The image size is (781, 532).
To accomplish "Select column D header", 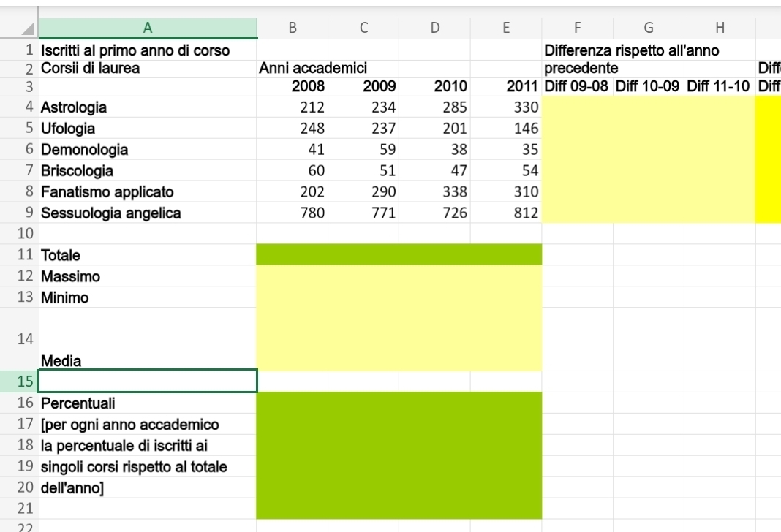I will tap(434, 28).
